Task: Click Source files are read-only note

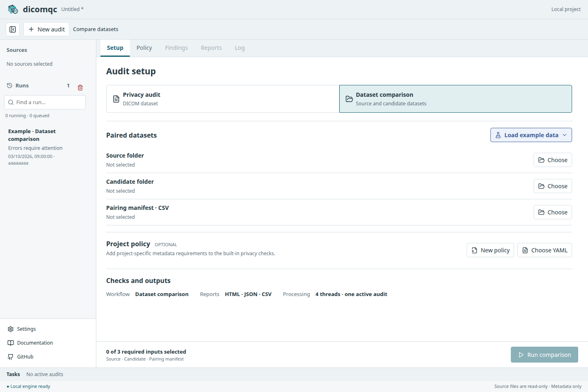Action: (538, 386)
